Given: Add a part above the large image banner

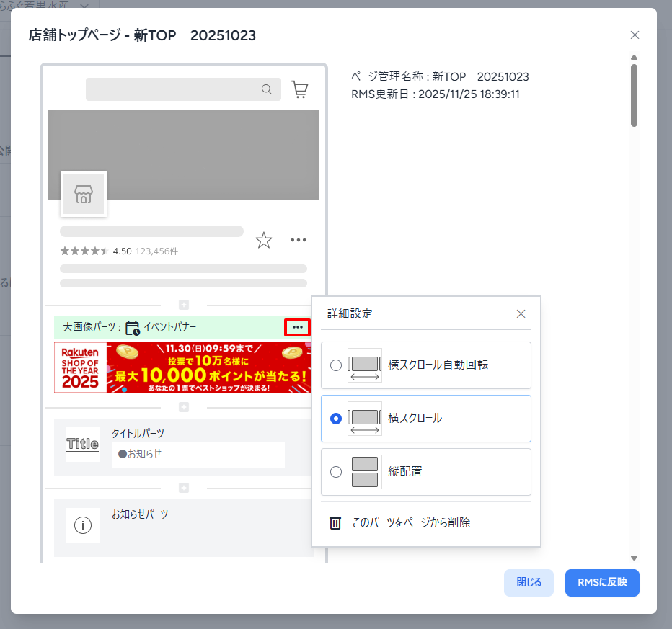Looking at the screenshot, I should click(184, 305).
